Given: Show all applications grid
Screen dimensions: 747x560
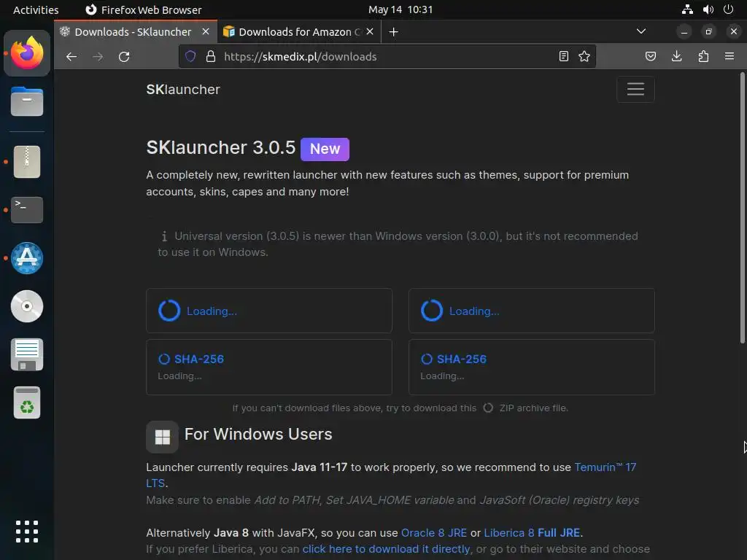Looking at the screenshot, I should coord(27,532).
